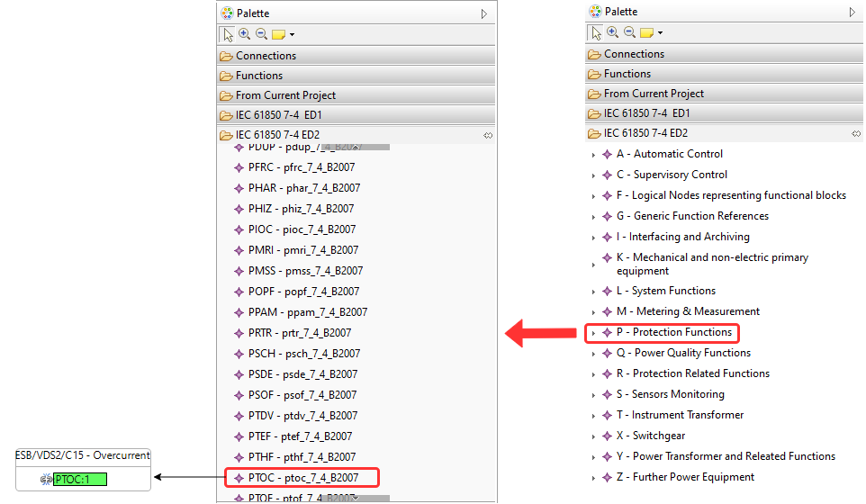Click the link icon beside PTOC:1

pyautogui.click(x=46, y=480)
